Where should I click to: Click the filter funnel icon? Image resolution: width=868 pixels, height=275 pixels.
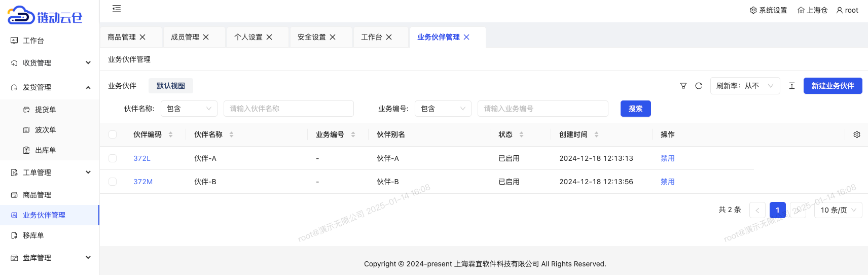tap(683, 86)
